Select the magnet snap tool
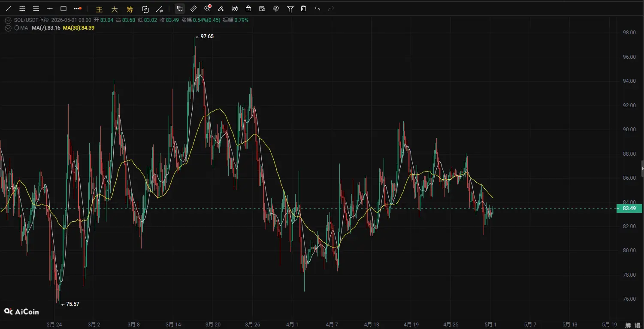Screen dimensions: 644x329 click(276, 9)
